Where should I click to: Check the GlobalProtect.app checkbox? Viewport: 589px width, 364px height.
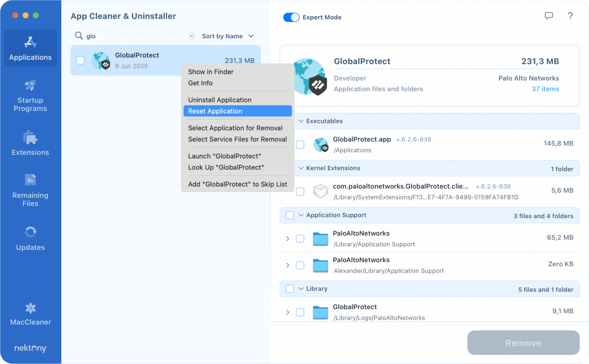pos(300,144)
